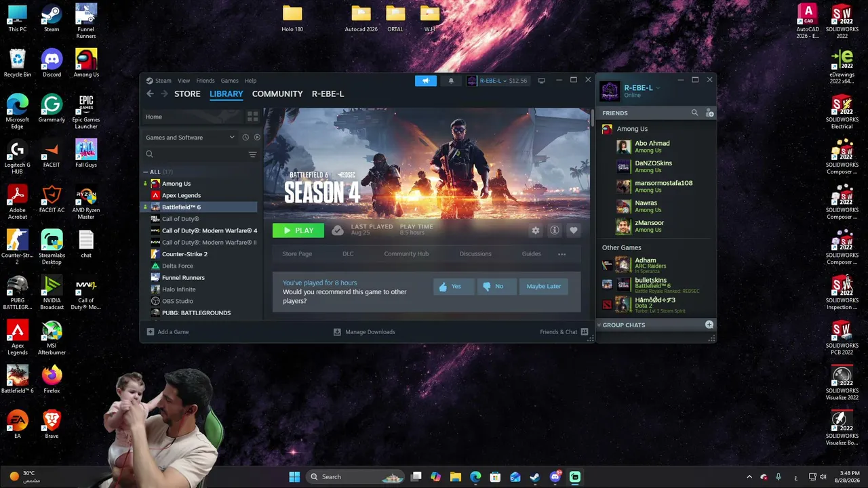
Task: Check Battlefield 6 cloud sync status icon
Action: [x=337, y=230]
